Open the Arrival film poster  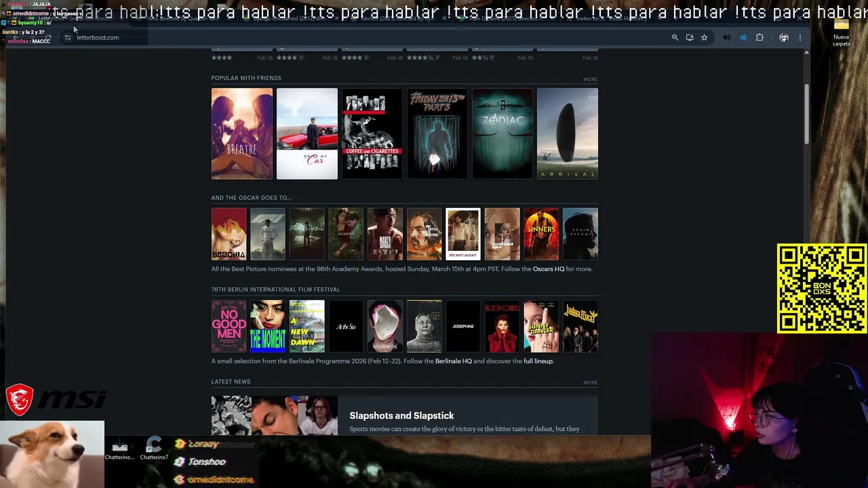[567, 134]
